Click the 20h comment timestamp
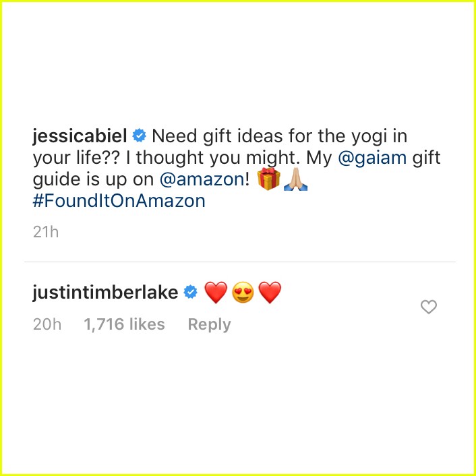Image resolution: width=476 pixels, height=476 pixels. (47, 324)
